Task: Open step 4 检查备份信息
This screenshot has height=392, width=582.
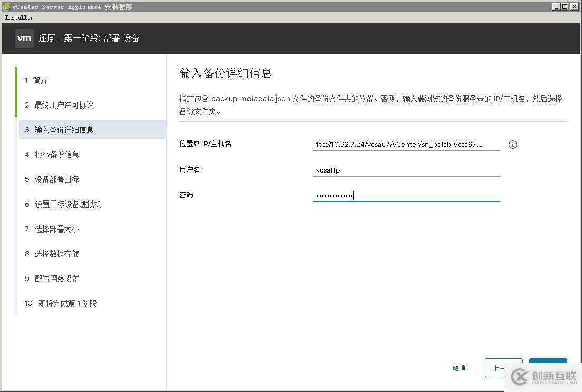Action: pos(59,154)
